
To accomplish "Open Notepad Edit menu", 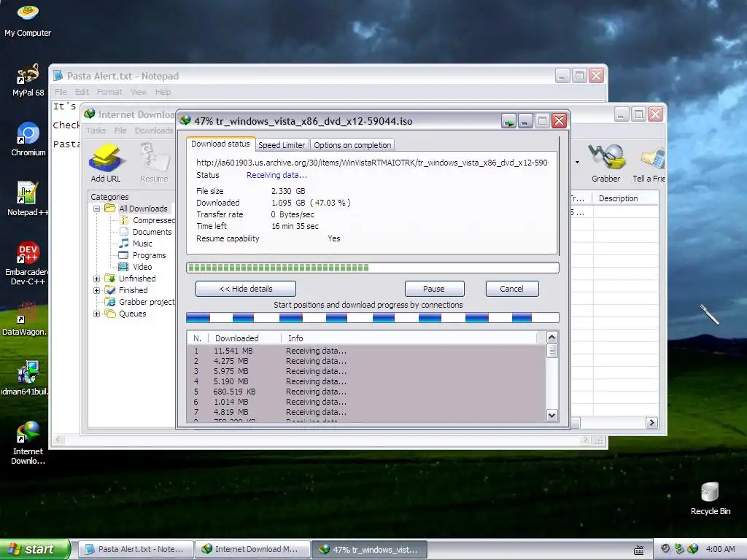I will tap(82, 92).
